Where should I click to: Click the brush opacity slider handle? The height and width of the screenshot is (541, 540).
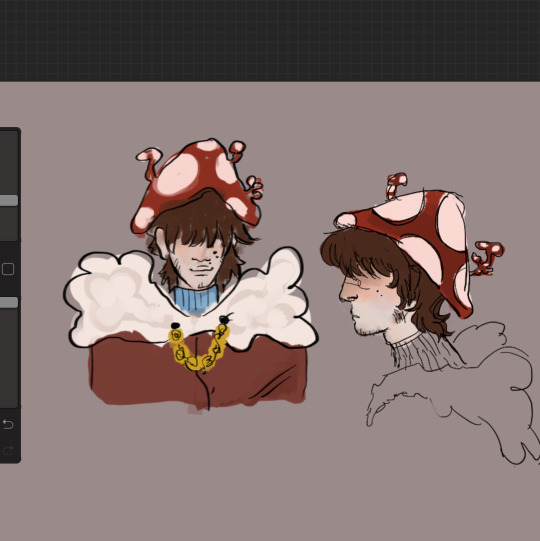click(8, 303)
